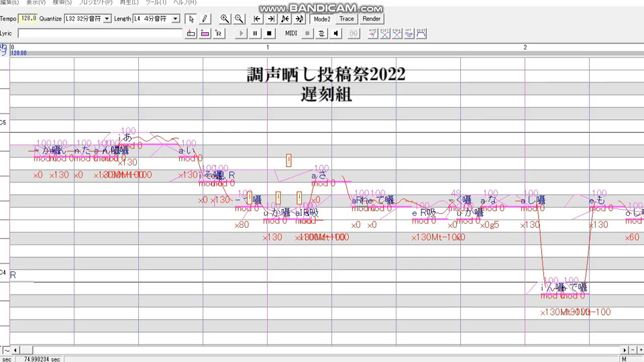
Task: Open the ヘルプ(H) menu
Action: click(184, 3)
